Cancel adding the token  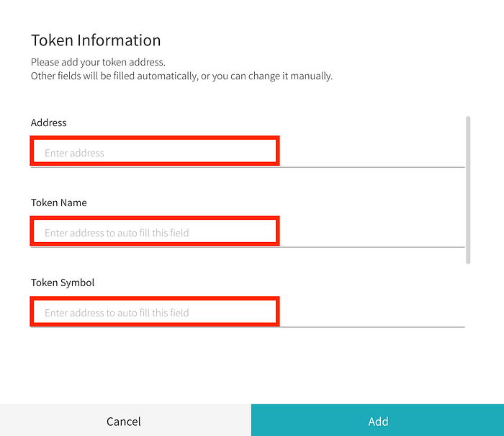[125, 420]
